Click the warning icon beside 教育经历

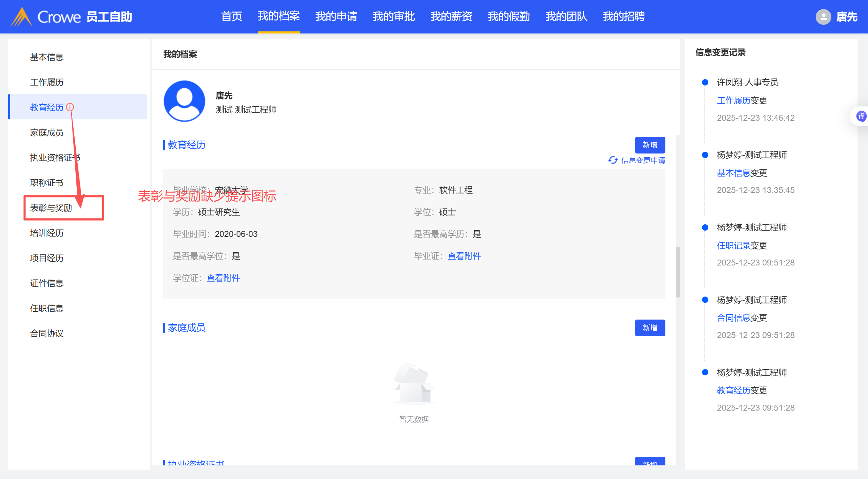(x=70, y=107)
